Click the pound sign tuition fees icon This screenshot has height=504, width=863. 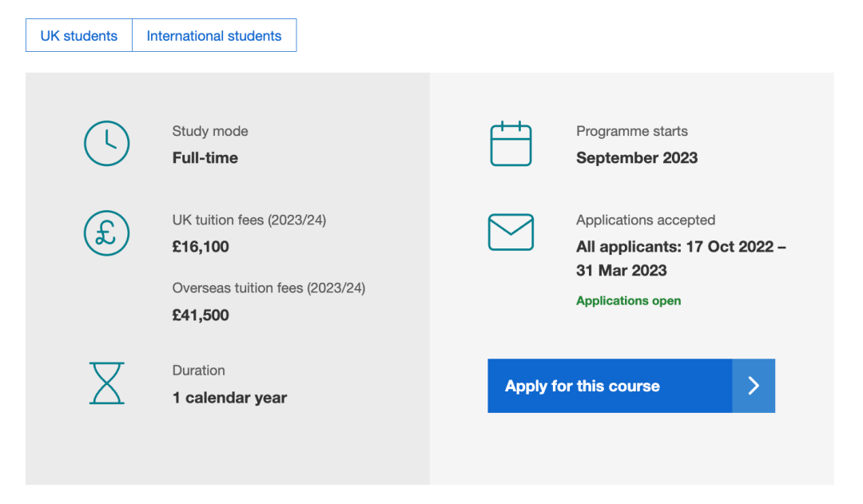[x=106, y=232]
